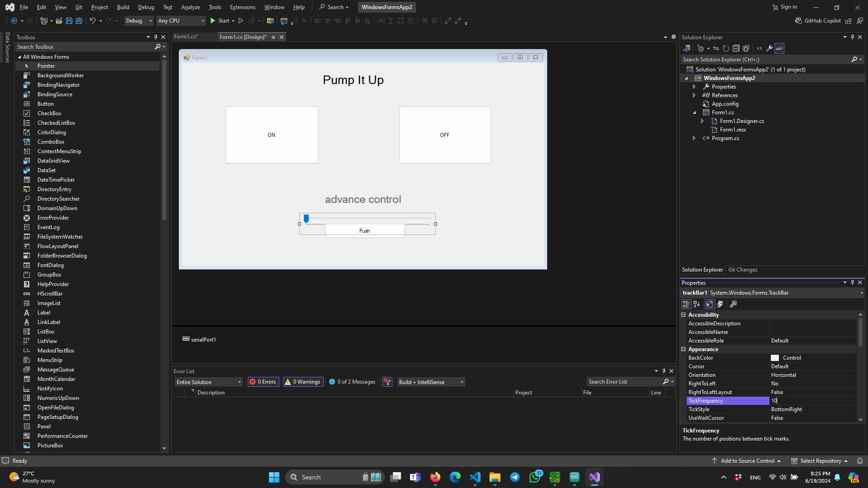Toggle pin on the Properties panel
This screenshot has width=868, height=488.
852,282
